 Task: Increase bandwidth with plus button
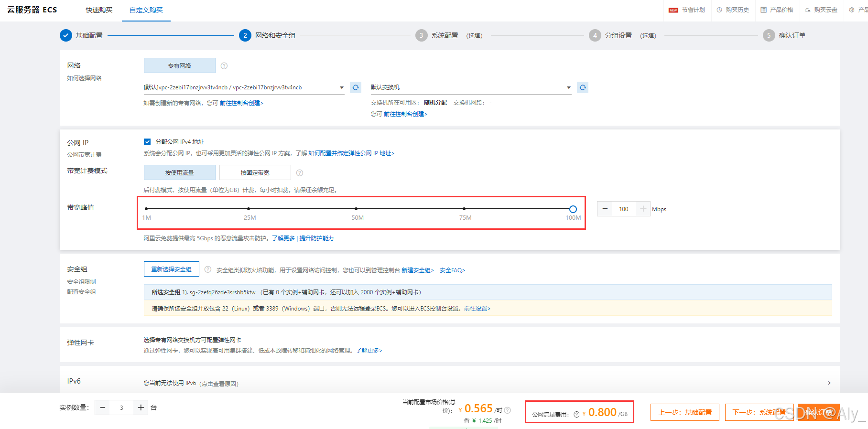coord(643,209)
